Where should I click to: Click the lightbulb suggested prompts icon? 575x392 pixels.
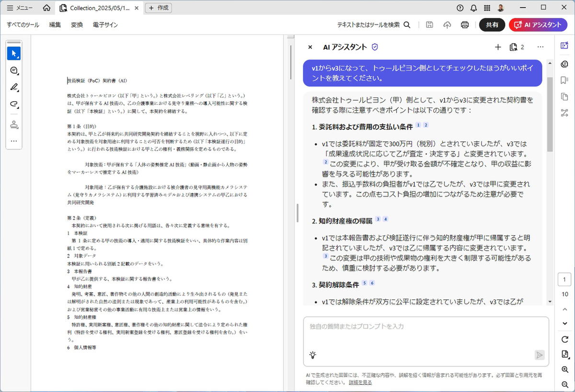click(313, 355)
